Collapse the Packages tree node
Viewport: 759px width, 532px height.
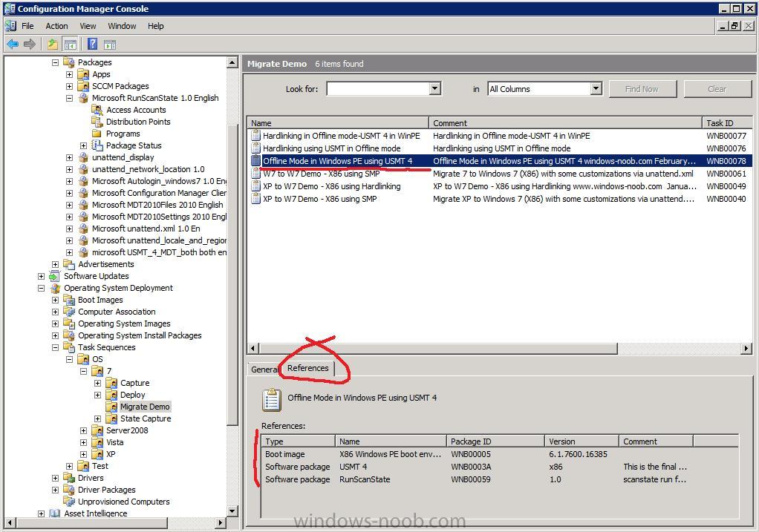55,62
